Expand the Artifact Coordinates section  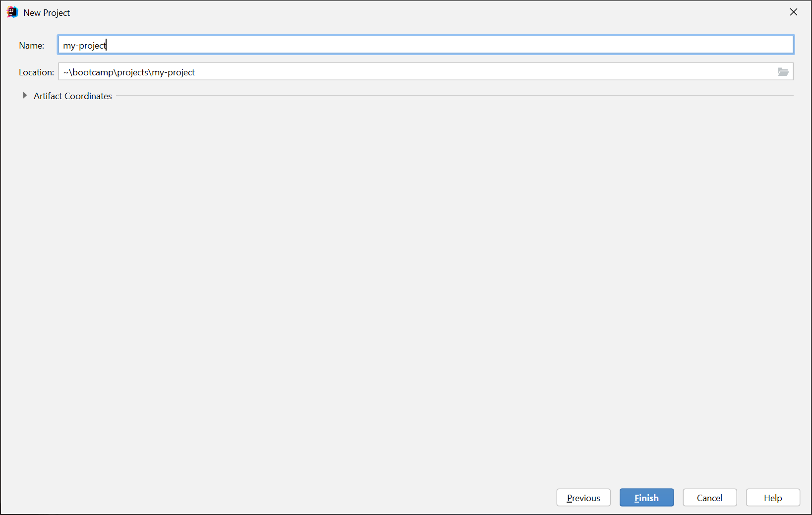click(25, 95)
